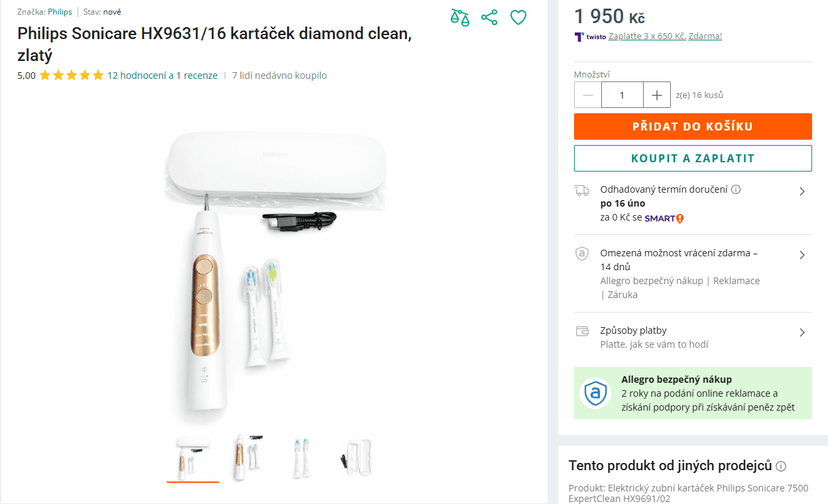The height and width of the screenshot is (504, 828).
Task: Increase quantity with plus button
Action: (656, 95)
